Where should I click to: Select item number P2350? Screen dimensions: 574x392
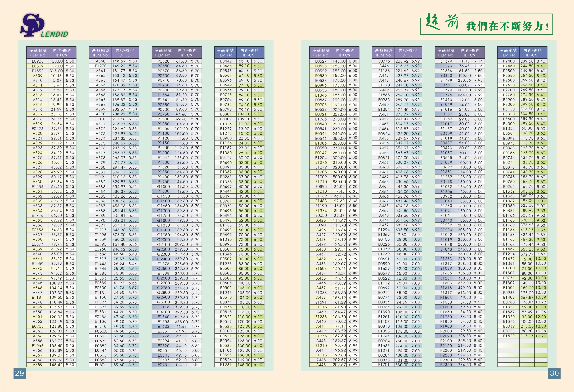point(446,365)
